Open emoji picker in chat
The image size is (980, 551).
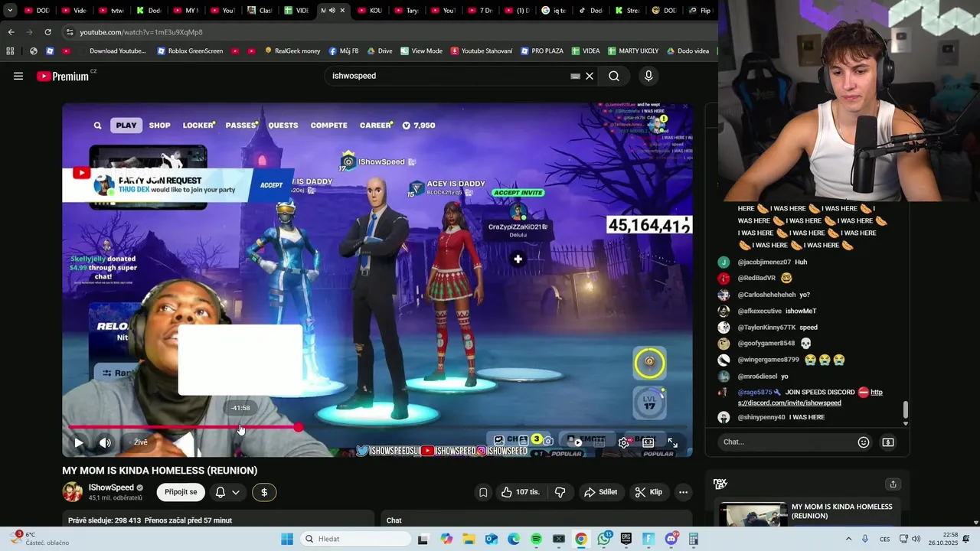(864, 442)
